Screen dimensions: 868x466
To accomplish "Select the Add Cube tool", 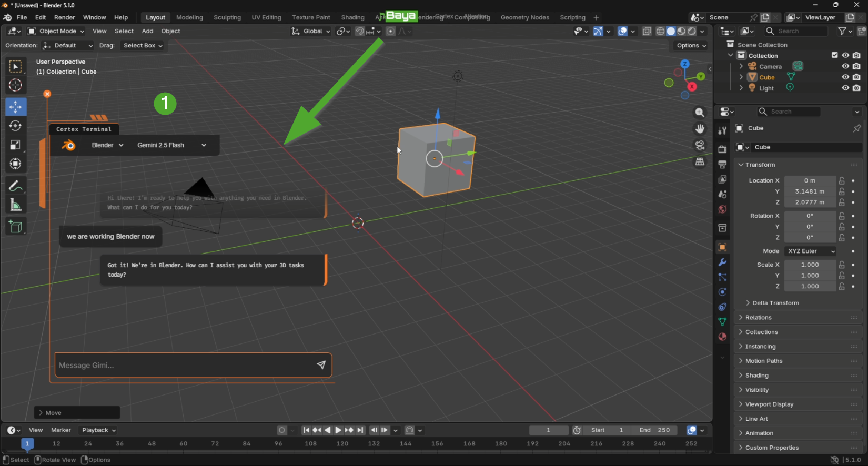I will 15,227.
